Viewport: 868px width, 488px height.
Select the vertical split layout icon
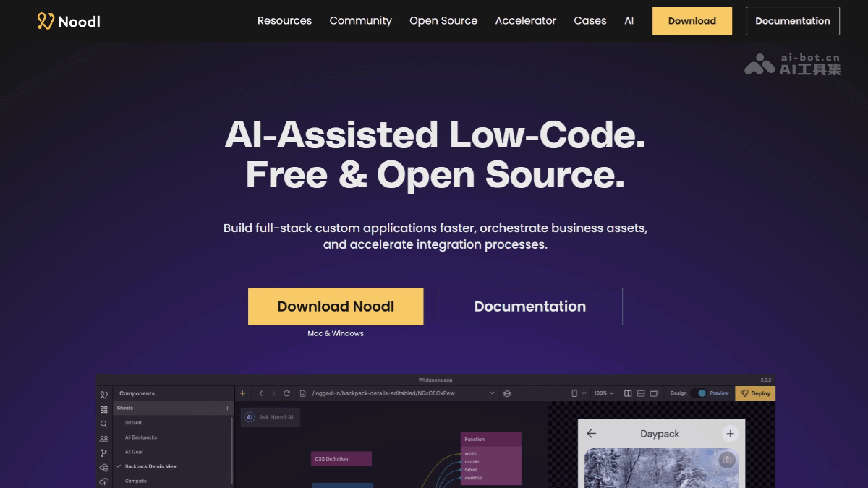pyautogui.click(x=628, y=393)
